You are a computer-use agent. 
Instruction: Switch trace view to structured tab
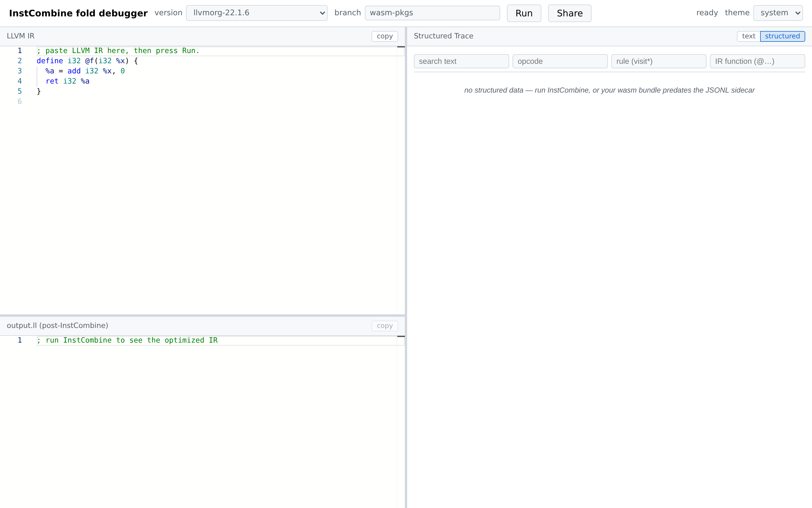[782, 36]
